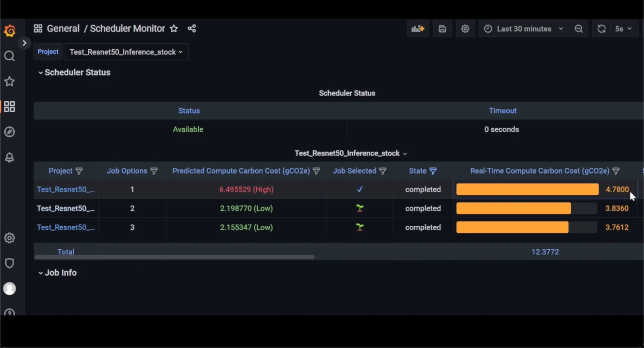Zoom out the time range
This screenshot has height=348, width=644.
[x=579, y=28]
